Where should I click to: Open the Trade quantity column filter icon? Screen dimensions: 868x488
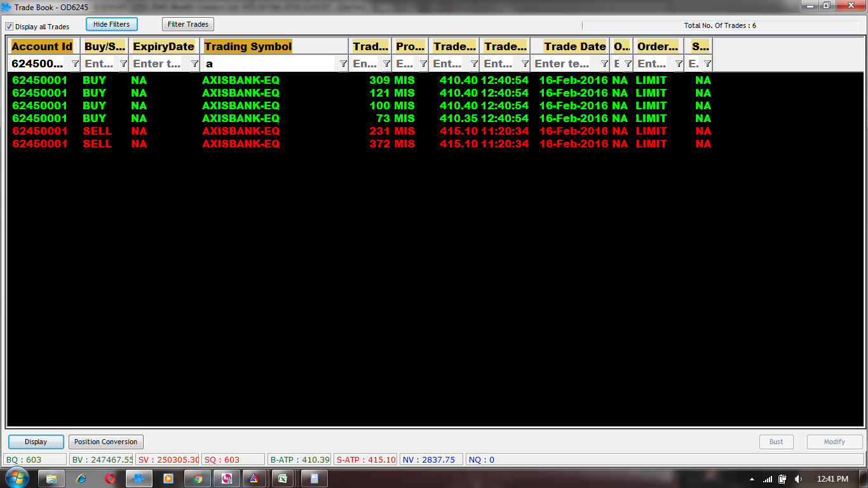coord(386,64)
